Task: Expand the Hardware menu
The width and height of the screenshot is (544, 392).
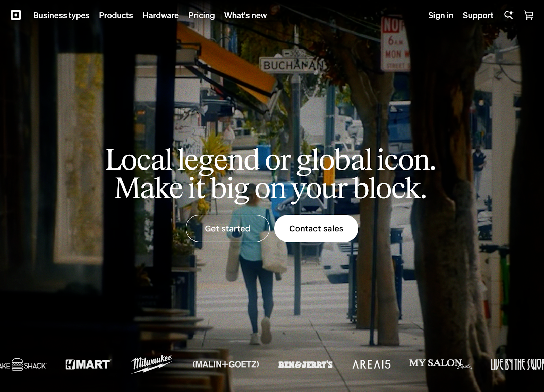Action: (160, 15)
